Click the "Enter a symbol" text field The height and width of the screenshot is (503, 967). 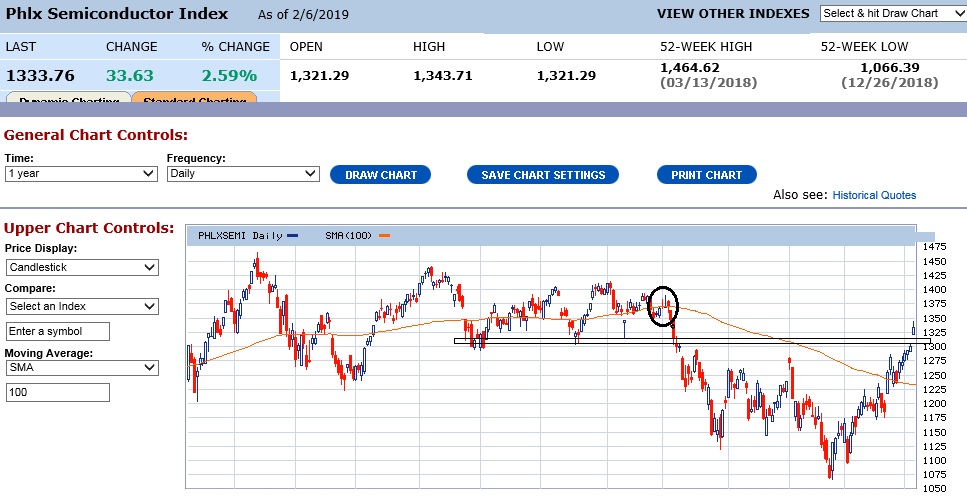click(57, 331)
